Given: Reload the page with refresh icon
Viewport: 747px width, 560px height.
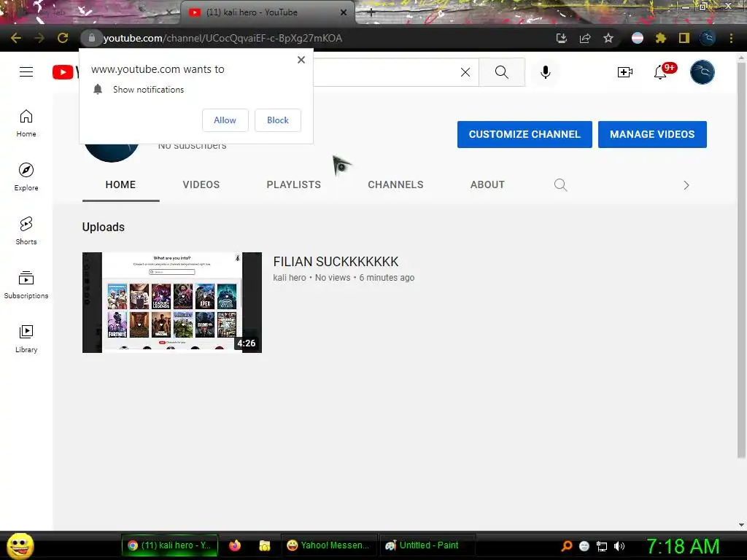Looking at the screenshot, I should pyautogui.click(x=63, y=38).
